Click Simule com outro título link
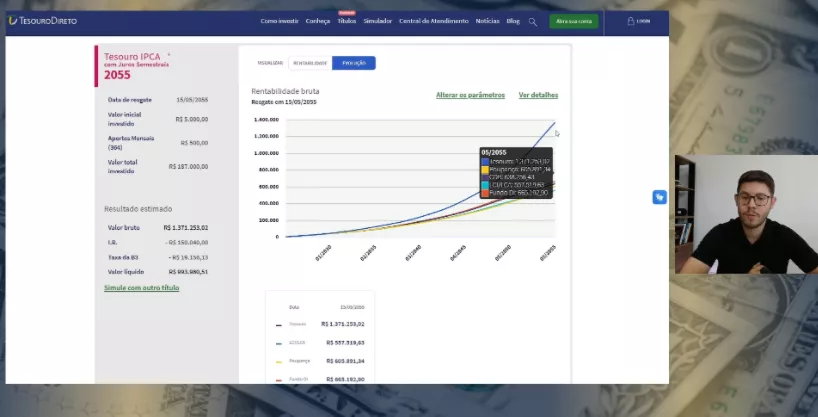Image resolution: width=818 pixels, height=417 pixels. coord(141,288)
